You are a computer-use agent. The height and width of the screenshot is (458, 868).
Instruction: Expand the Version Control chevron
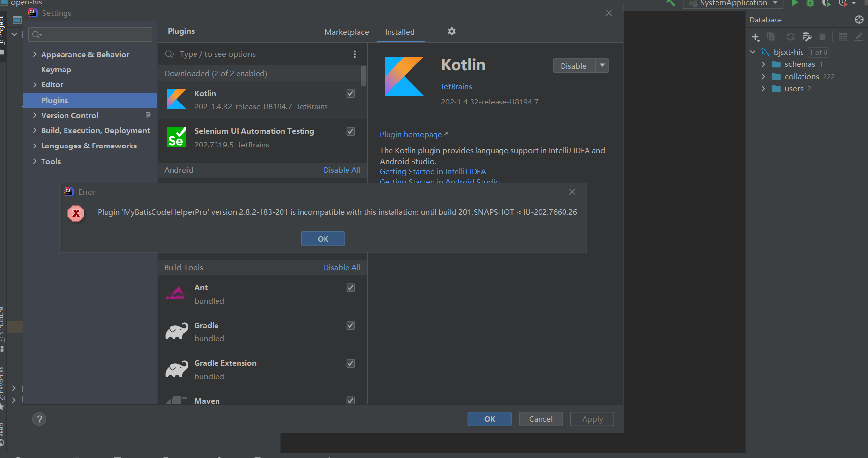[35, 115]
